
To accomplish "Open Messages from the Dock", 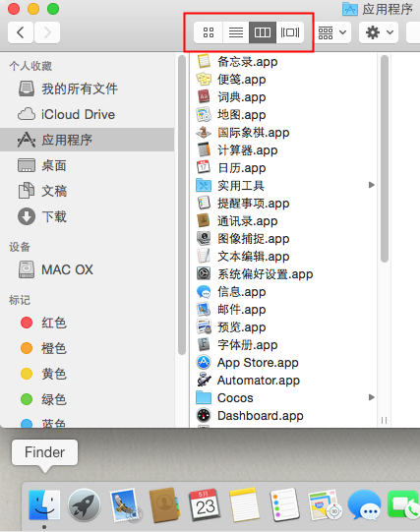I will [365, 505].
